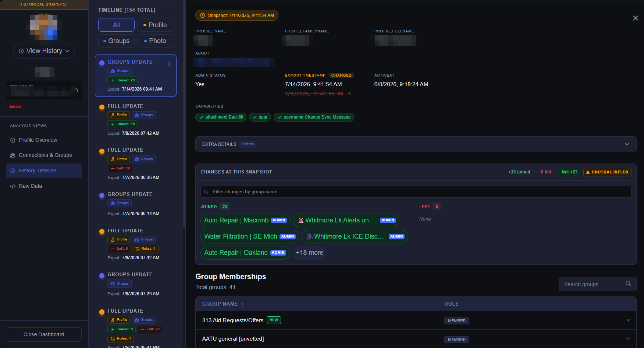Show the +18 more joined groups
Image resolution: width=644 pixels, height=348 pixels.
tap(309, 253)
